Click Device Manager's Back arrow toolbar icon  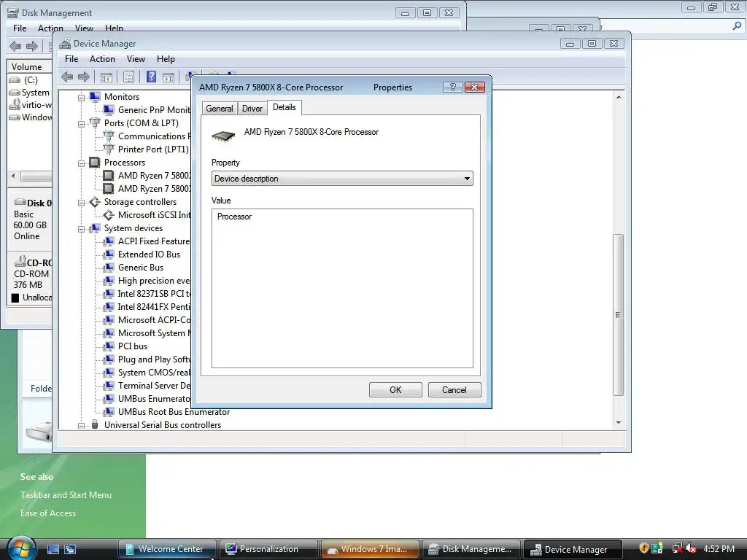click(67, 77)
